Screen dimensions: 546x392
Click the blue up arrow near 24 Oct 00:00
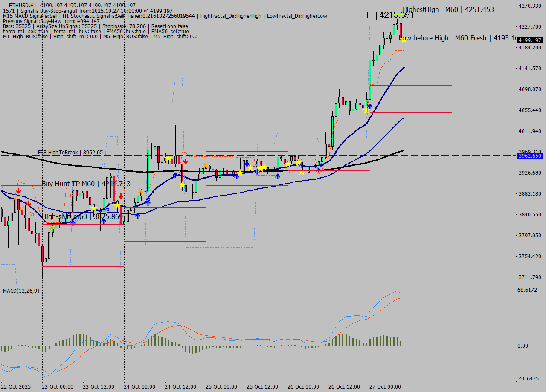coord(137,216)
